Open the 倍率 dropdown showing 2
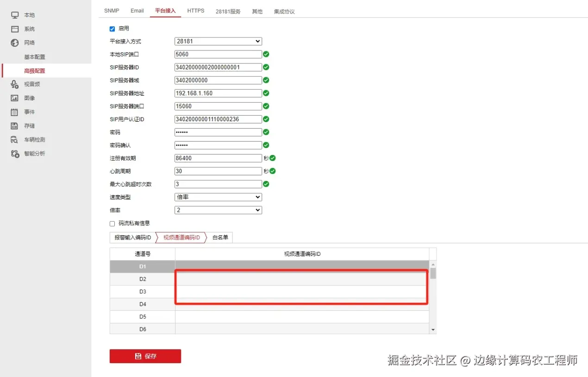The width and height of the screenshot is (588, 377). click(218, 210)
